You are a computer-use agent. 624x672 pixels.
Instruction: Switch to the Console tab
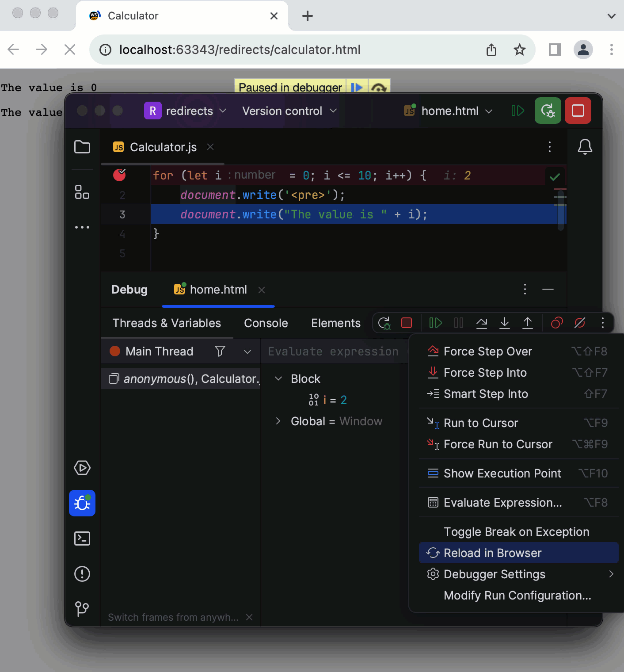point(266,323)
